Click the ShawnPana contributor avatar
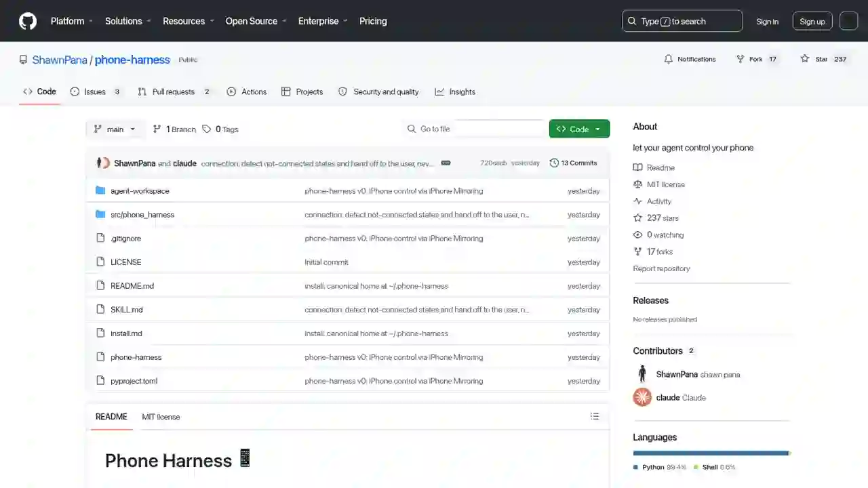Screen dimensions: 868x488 [642, 374]
